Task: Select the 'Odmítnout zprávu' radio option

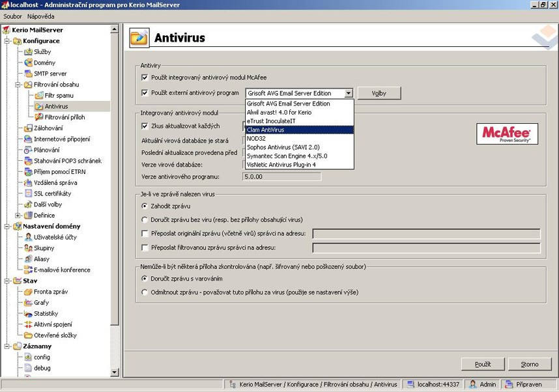Action: [145, 292]
